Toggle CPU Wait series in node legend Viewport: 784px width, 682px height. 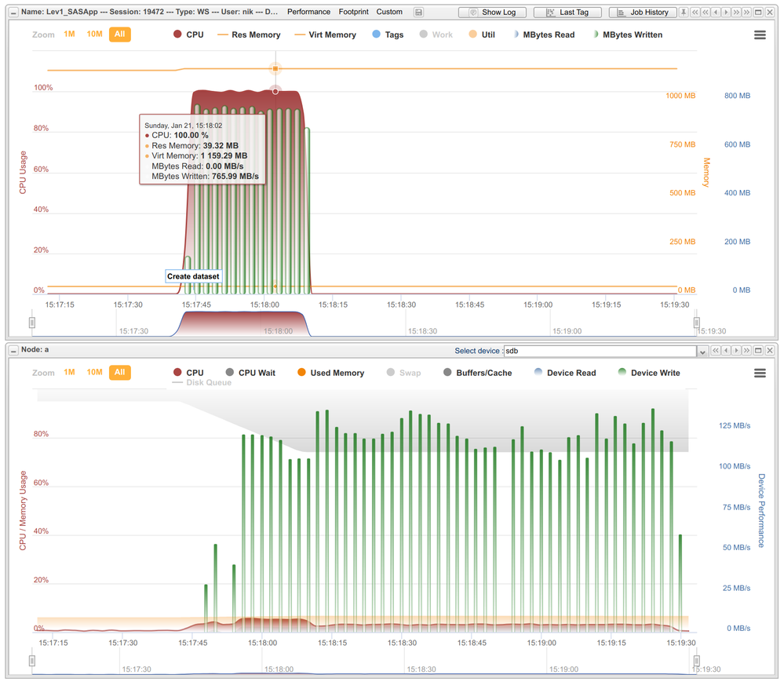click(250, 373)
